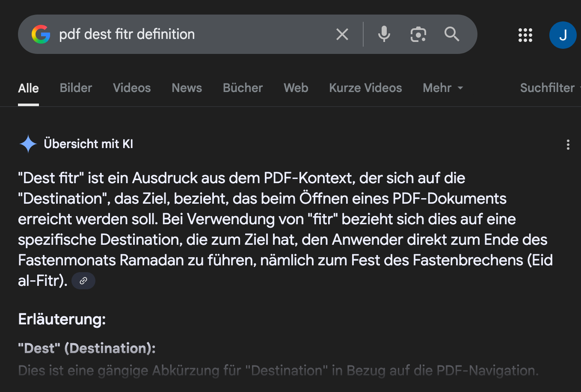
Task: Start voice search with microphone icon
Action: (x=384, y=34)
